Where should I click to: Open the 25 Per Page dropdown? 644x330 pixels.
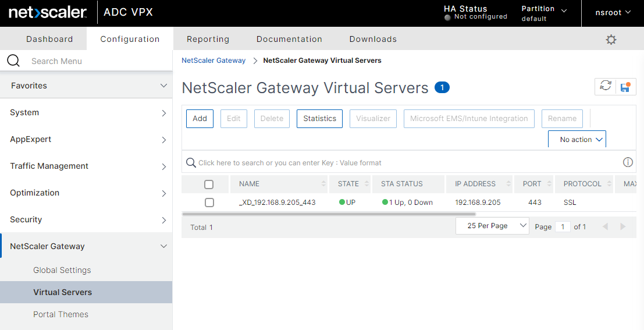click(492, 226)
